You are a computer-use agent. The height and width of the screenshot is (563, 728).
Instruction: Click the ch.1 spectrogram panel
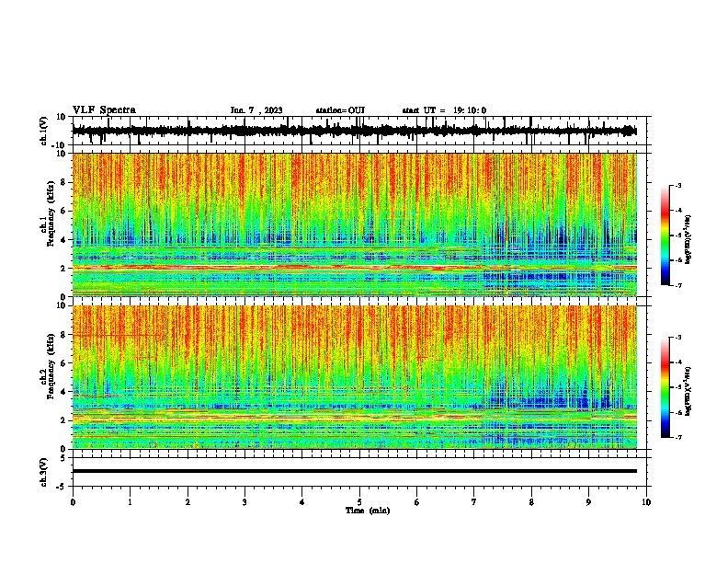pos(355,224)
